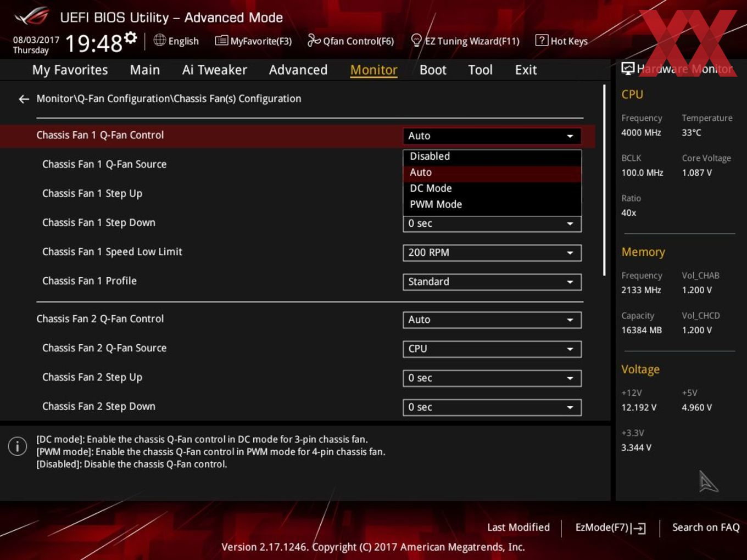The width and height of the screenshot is (747, 560).
Task: Click the MyFavorite list icon
Action: (221, 41)
